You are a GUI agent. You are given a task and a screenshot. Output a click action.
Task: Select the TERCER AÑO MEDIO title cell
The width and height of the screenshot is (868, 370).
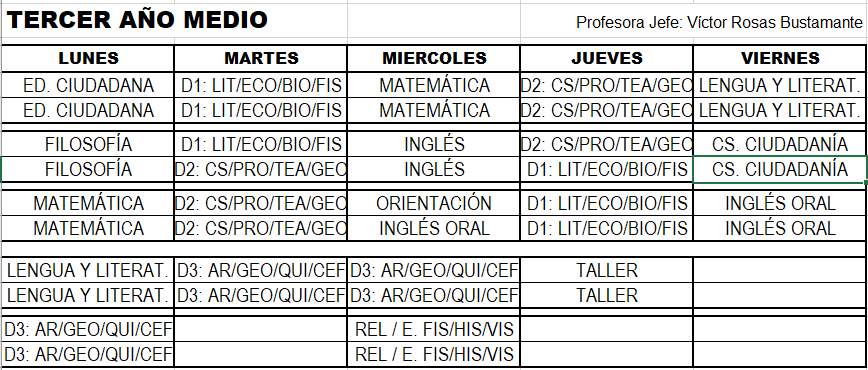pos(174,21)
